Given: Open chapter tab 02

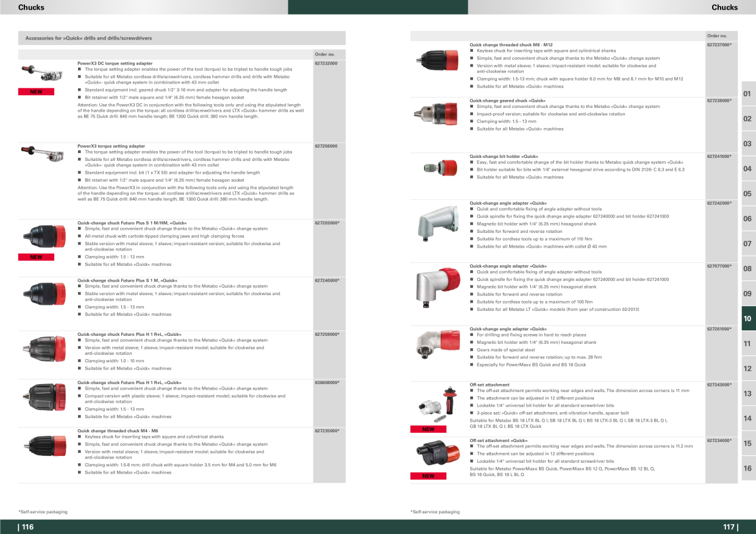Looking at the screenshot, I should [x=748, y=119].
